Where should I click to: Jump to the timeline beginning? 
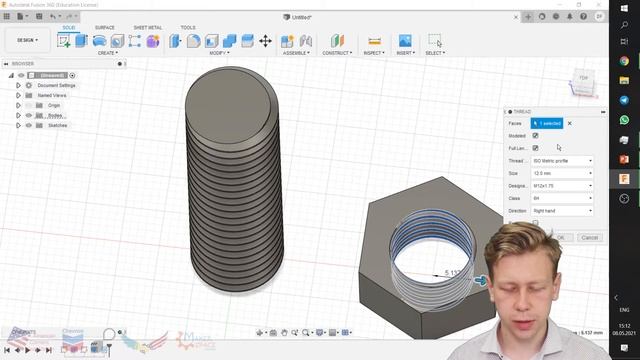pos(7,350)
